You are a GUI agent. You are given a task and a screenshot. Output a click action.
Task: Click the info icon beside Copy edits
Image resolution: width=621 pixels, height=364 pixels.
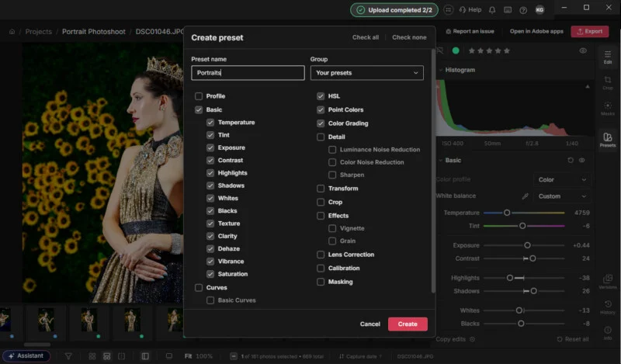[x=472, y=339]
